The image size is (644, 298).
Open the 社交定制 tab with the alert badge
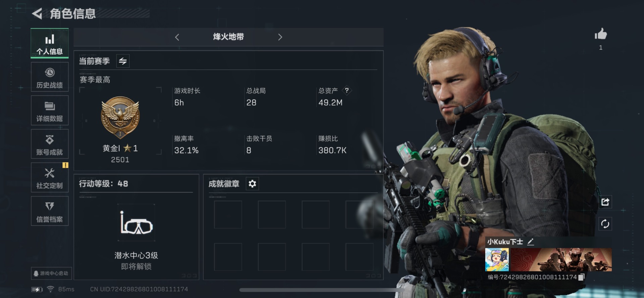(x=50, y=178)
